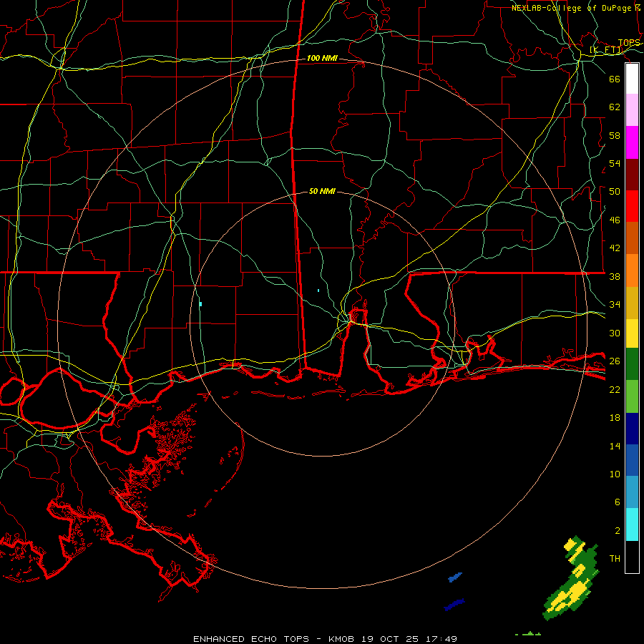Viewport: 644px width, 644px height.
Task: Click the legend value 38
Action: [x=615, y=276]
